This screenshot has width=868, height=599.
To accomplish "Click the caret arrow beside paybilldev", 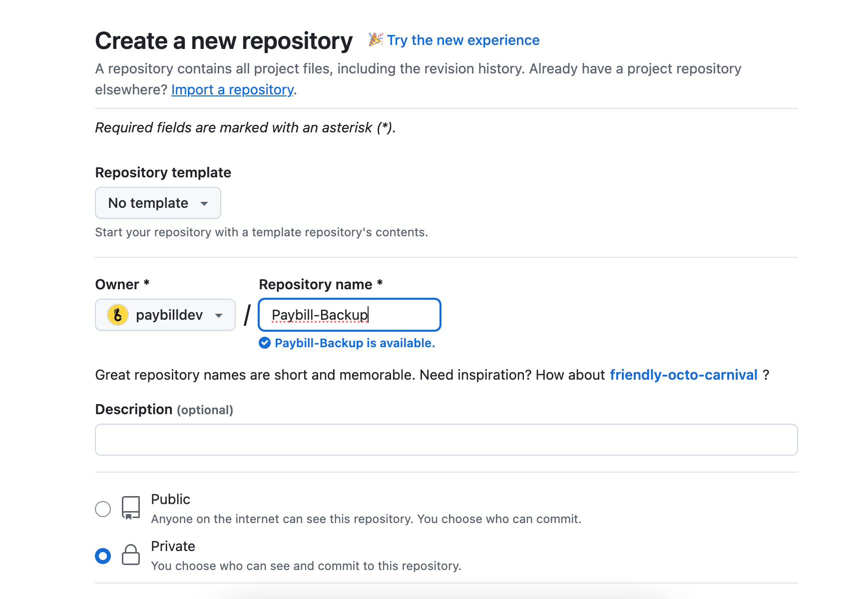I will click(x=219, y=315).
